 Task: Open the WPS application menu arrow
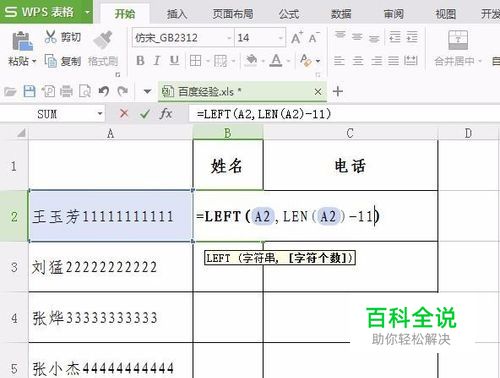pos(87,12)
